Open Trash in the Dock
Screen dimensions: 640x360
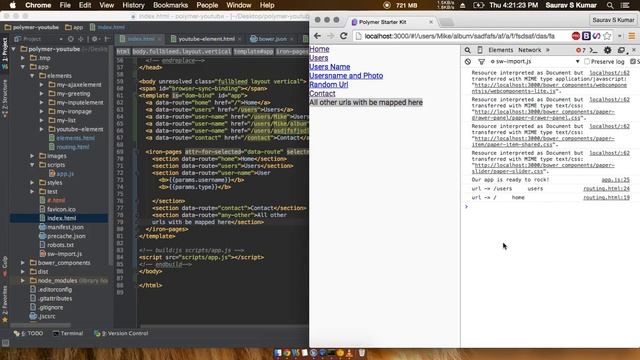[x=362, y=353]
